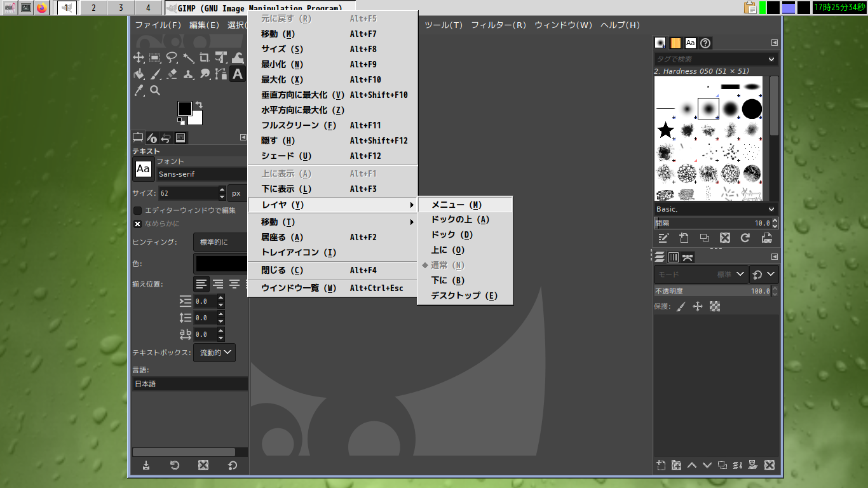Switch to workspace 2 in the pager
Viewport: 868px width, 488px height.
point(93,8)
